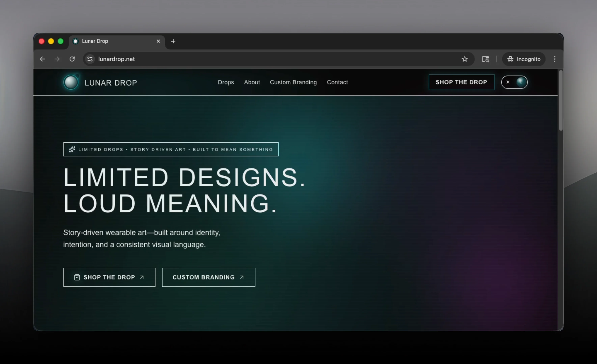Close the Lunar Drop tab
Viewport: 597px width, 364px height.
[158, 41]
